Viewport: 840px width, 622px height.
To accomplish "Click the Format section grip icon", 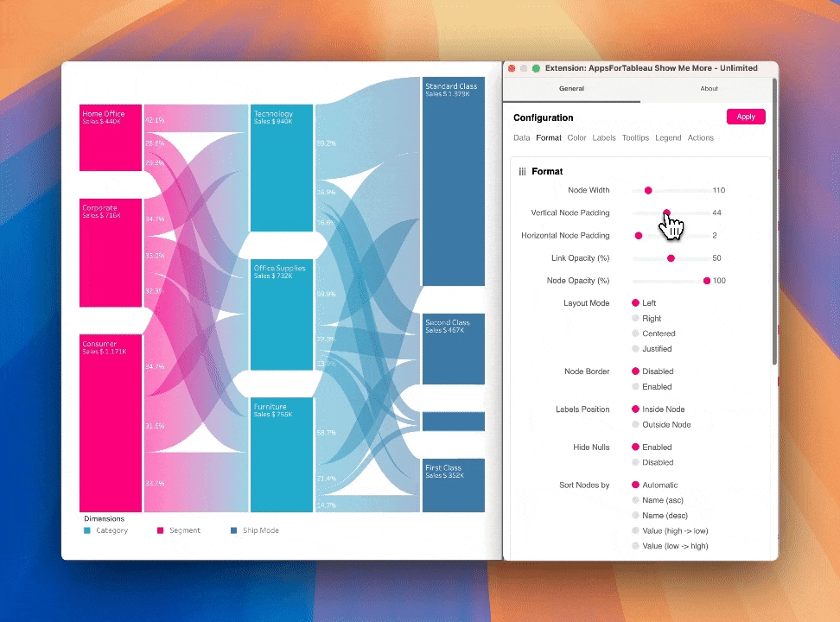I will pos(522,172).
